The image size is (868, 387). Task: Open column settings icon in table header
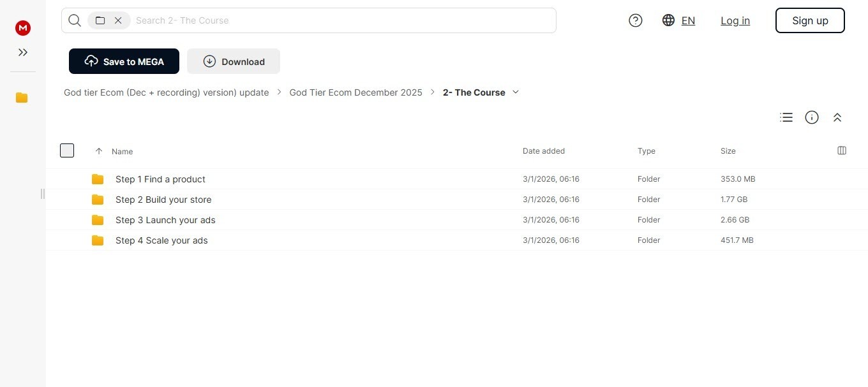842,150
